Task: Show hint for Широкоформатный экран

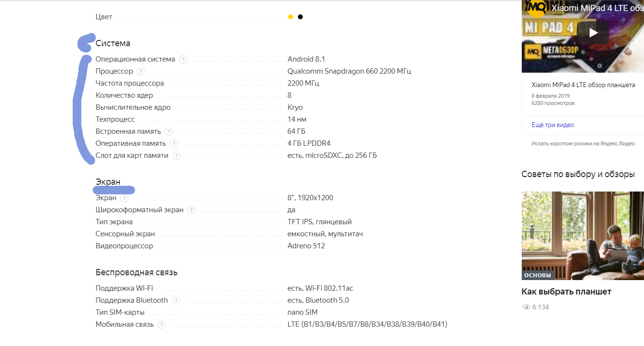Action: tap(191, 210)
